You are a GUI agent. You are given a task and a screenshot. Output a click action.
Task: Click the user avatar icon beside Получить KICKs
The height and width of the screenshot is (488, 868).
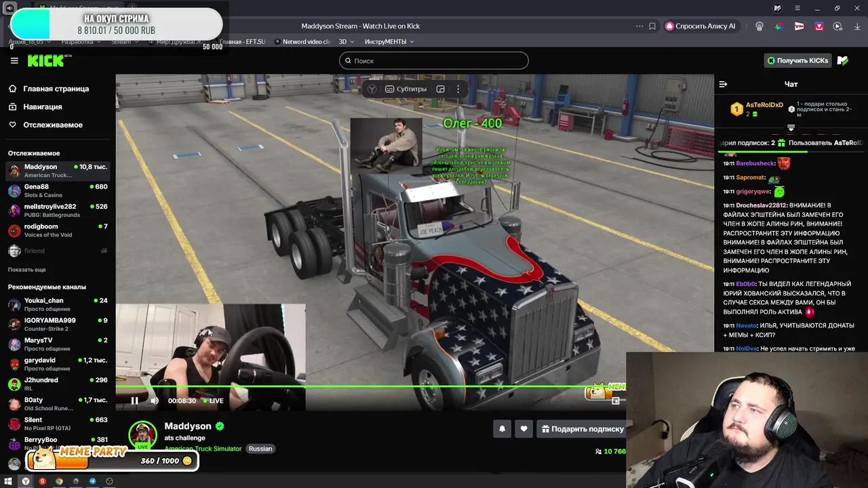pyautogui.click(x=842, y=60)
